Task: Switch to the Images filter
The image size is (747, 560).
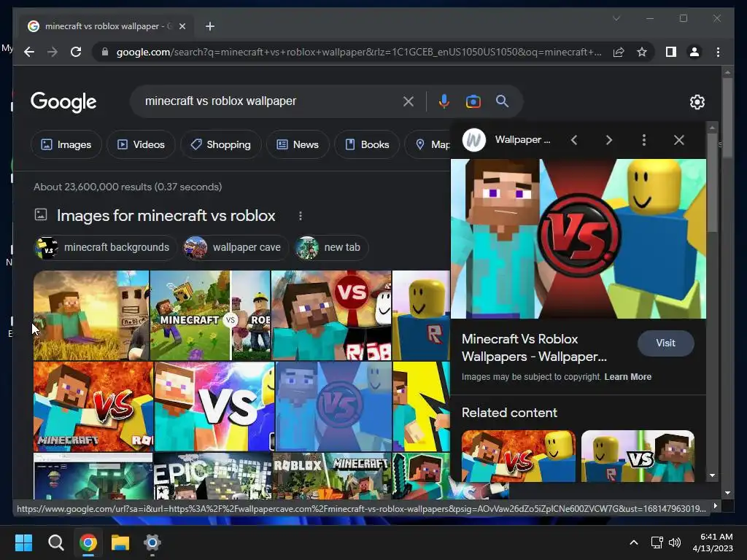Action: [66, 144]
